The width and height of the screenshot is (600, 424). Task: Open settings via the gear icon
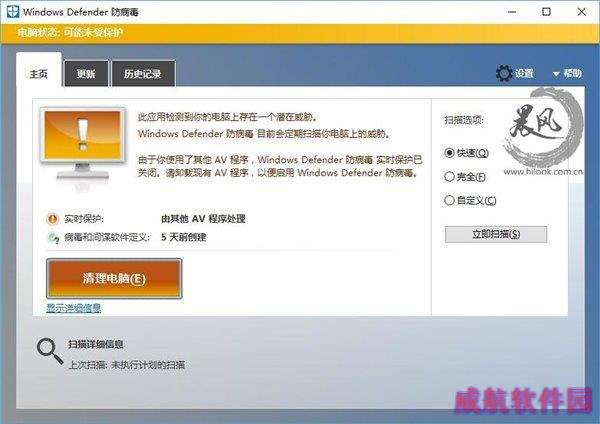pos(504,73)
